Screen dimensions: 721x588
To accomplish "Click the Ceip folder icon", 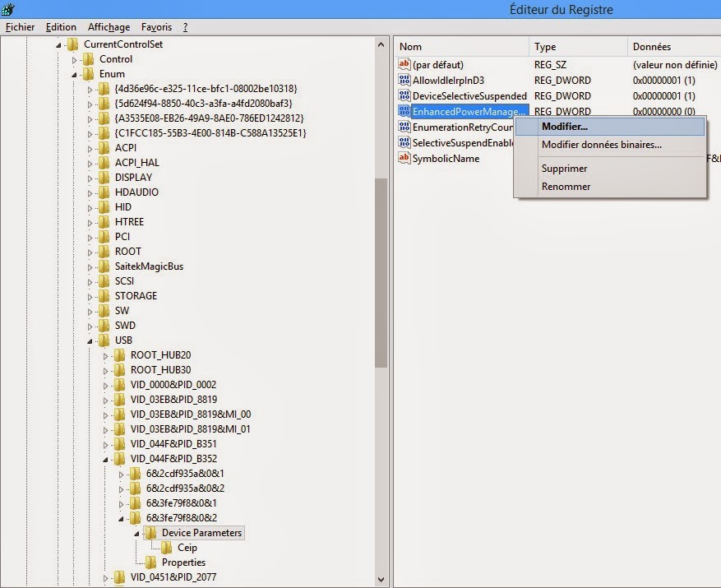I will 166,548.
